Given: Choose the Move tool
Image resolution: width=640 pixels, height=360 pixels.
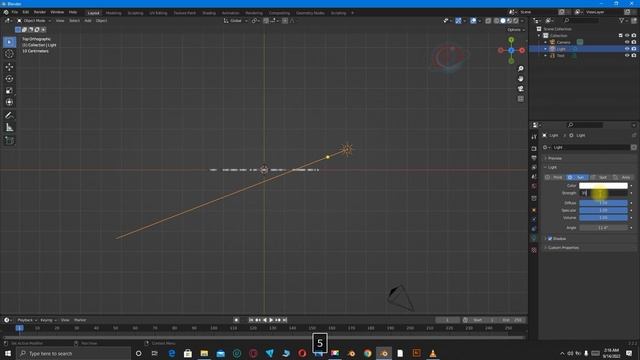Looking at the screenshot, I should (9, 67).
